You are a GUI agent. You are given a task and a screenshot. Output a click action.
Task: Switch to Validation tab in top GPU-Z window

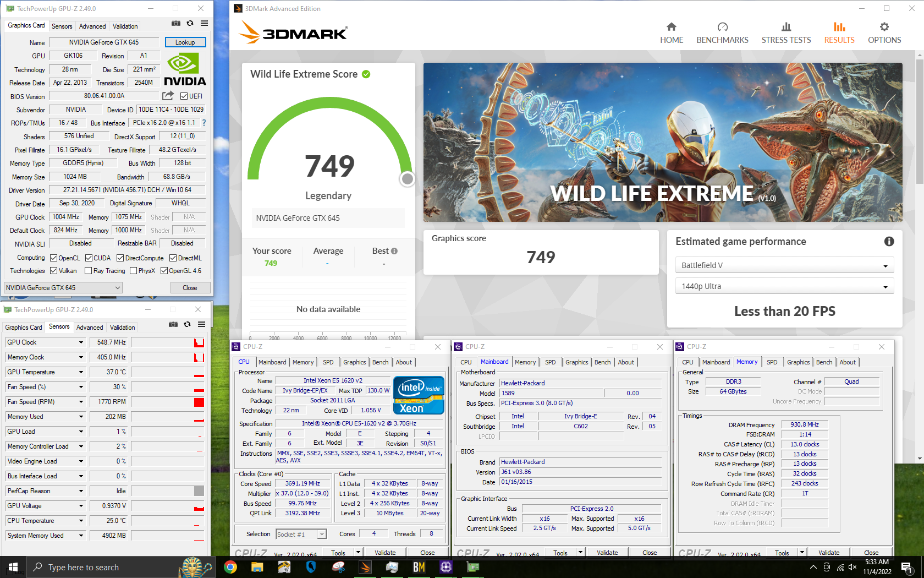click(125, 26)
